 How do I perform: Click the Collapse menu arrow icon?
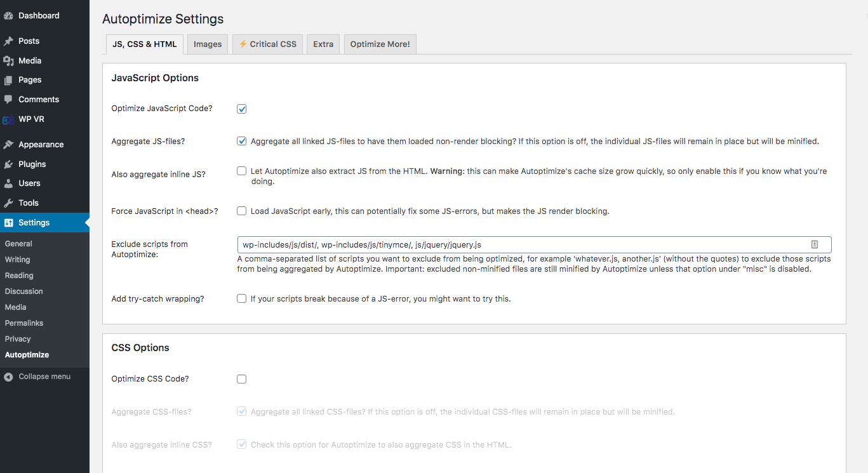8,377
